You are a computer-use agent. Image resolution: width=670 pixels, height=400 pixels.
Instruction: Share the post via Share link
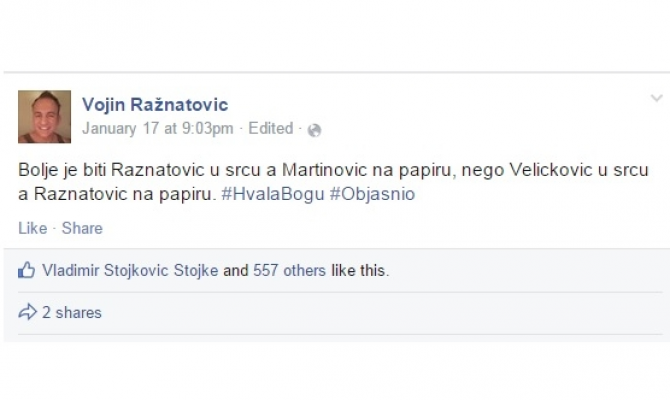click(83, 228)
